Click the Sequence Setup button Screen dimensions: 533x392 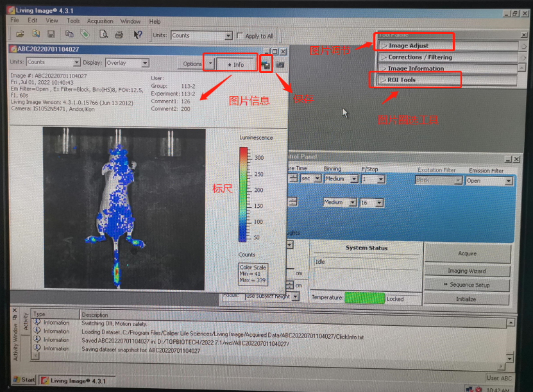pos(467,285)
